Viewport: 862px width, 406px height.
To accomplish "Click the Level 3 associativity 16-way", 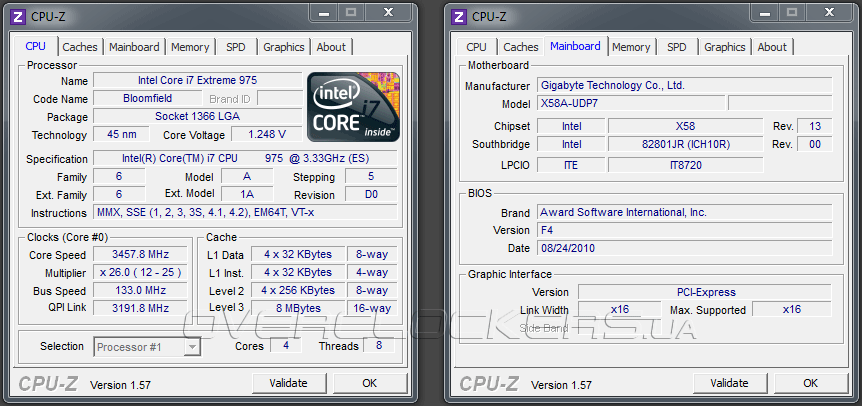I will (372, 308).
